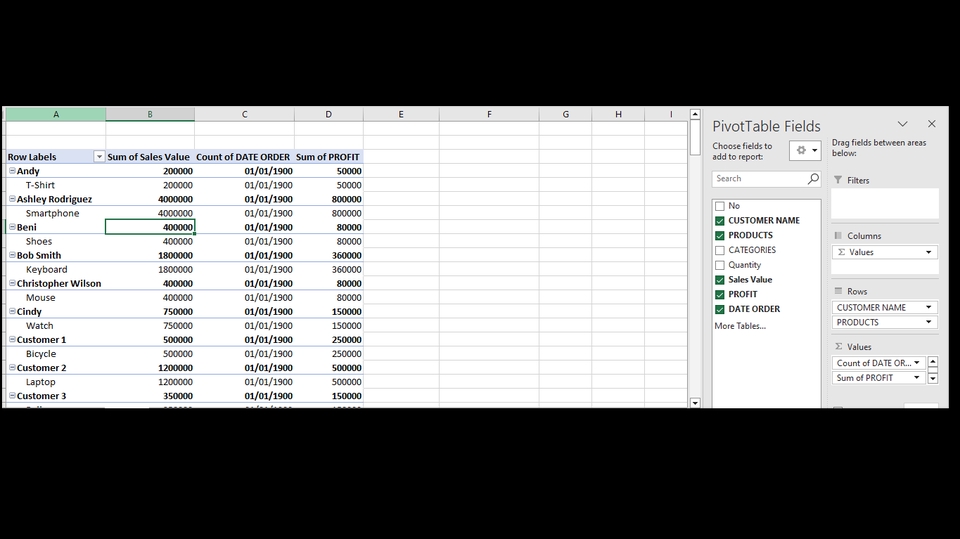This screenshot has height=539, width=960.
Task: Open the Row Labels filter dropdown
Action: pyautogui.click(x=99, y=157)
